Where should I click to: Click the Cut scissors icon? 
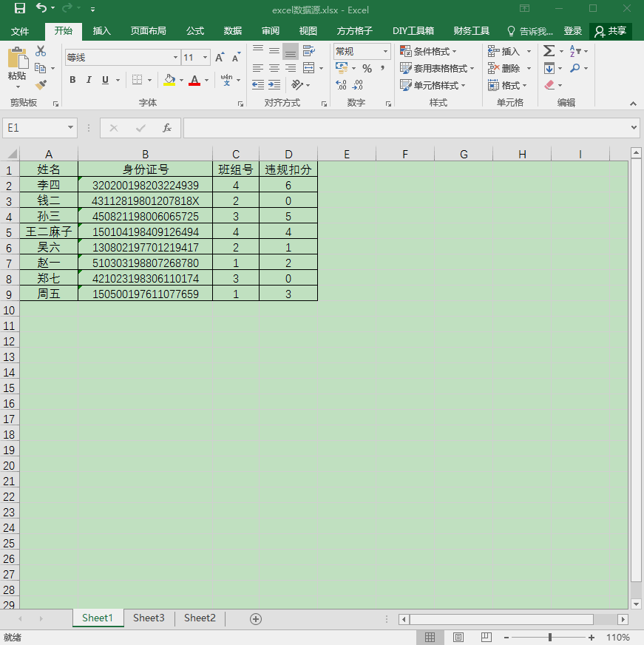point(41,51)
